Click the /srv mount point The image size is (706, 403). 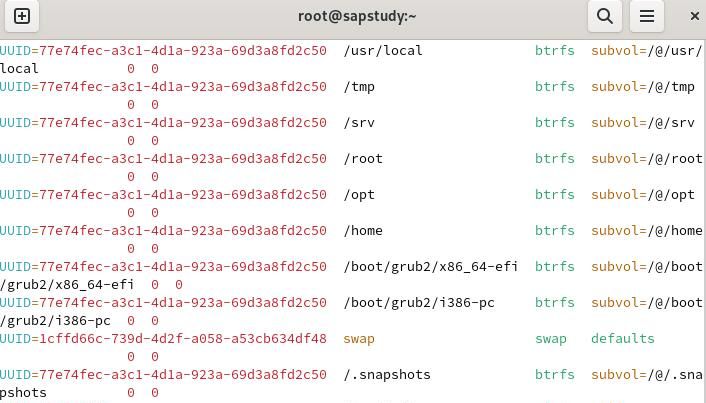click(x=359, y=123)
